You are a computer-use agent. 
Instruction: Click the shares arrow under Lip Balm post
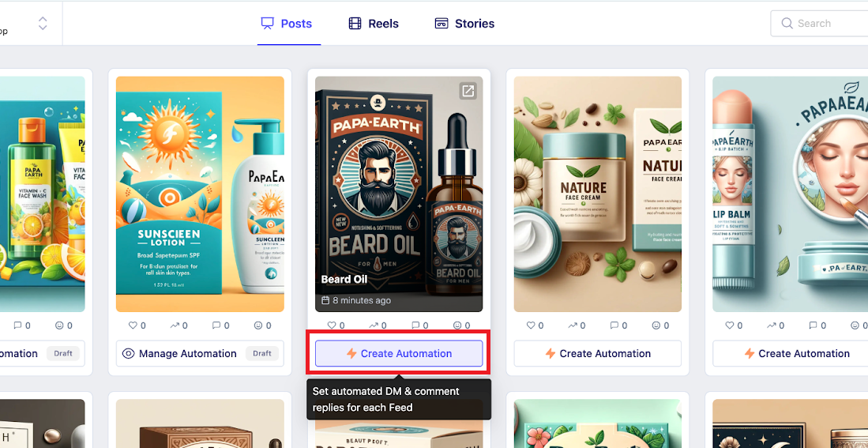(771, 326)
